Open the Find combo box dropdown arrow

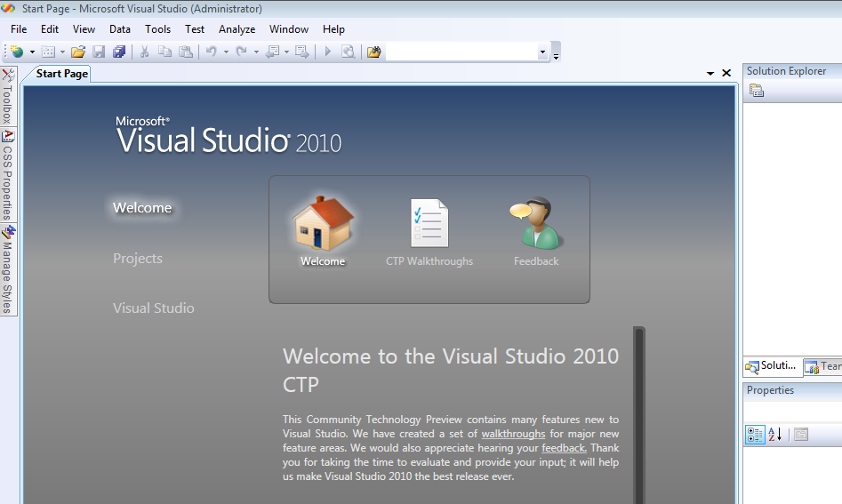[542, 52]
